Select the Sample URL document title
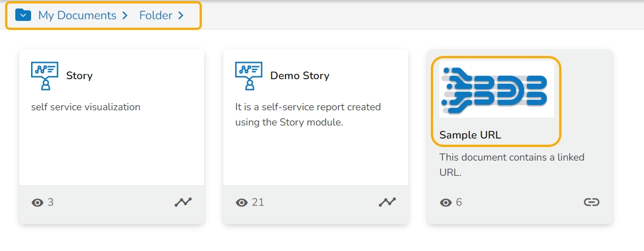Screen dimensions: 644x251 pyautogui.click(x=470, y=135)
